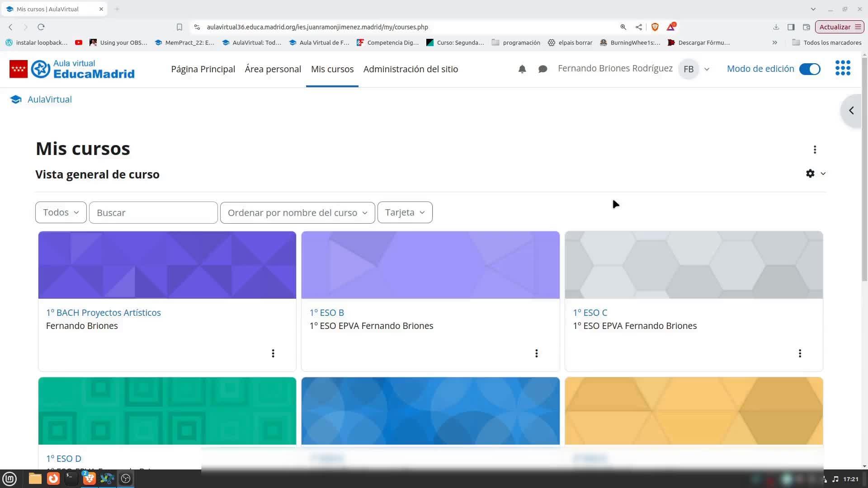This screenshot has width=868, height=488.
Task: Open Administración del sitio menu item
Action: pos(410,69)
